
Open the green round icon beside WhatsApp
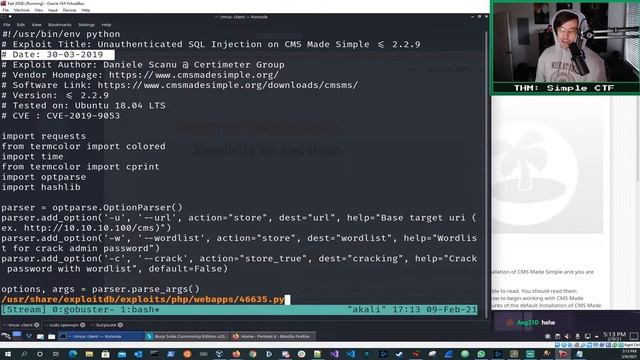coord(465,354)
